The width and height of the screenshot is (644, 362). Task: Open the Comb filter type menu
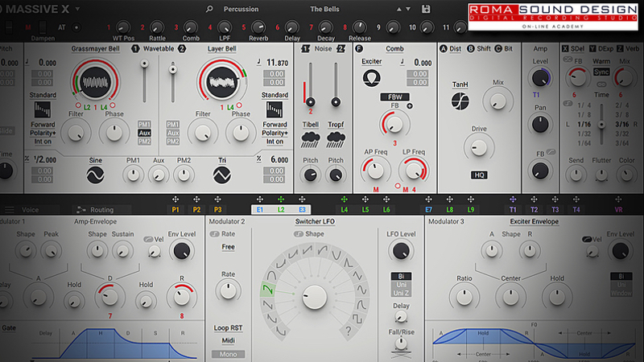394,48
